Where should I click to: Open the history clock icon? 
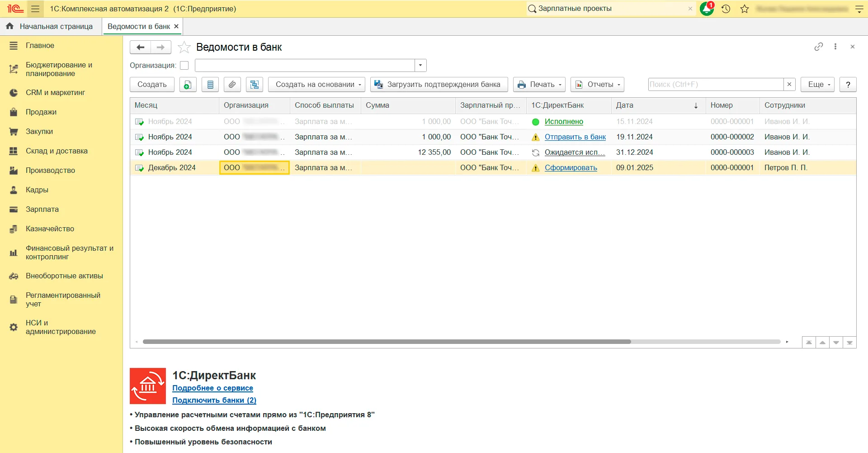point(726,9)
